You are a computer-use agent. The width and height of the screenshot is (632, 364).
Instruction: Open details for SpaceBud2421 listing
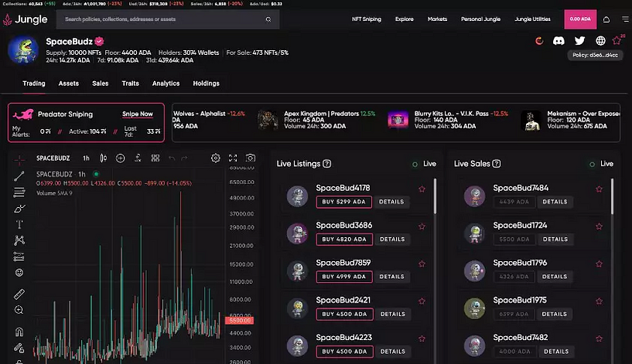(392, 314)
